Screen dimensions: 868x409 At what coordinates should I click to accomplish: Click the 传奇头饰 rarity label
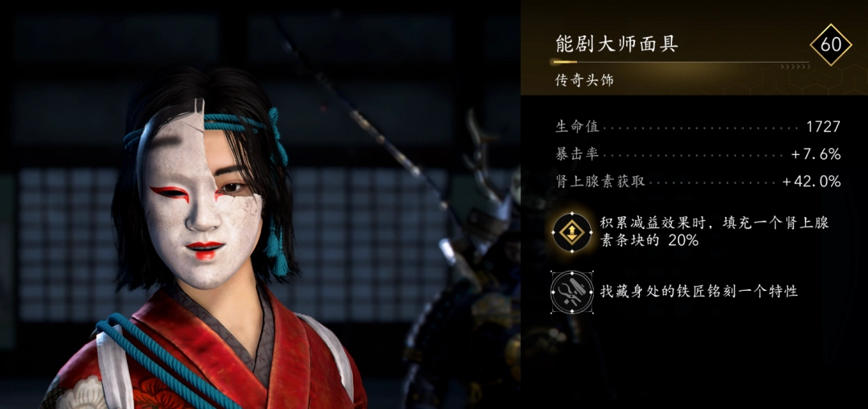coord(584,81)
